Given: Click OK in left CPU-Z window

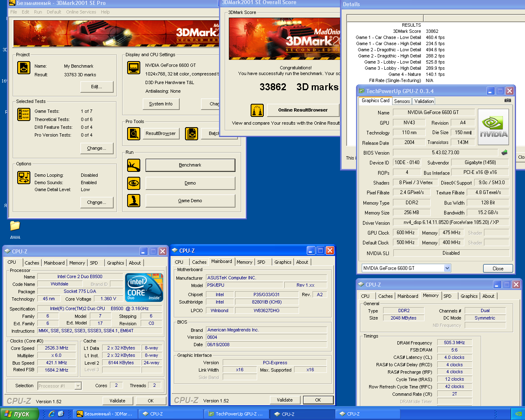Looking at the screenshot, I should pos(151,401).
